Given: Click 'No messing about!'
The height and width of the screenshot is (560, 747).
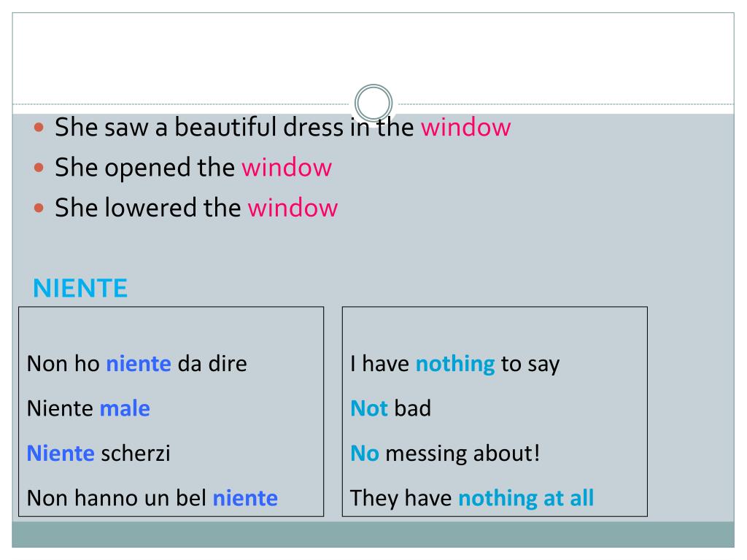Looking at the screenshot, I should tap(446, 454).
